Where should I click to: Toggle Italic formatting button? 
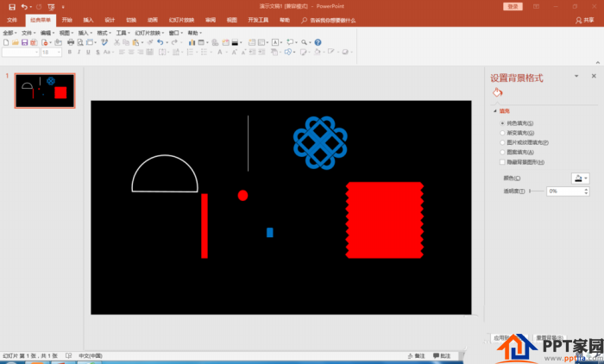point(79,52)
